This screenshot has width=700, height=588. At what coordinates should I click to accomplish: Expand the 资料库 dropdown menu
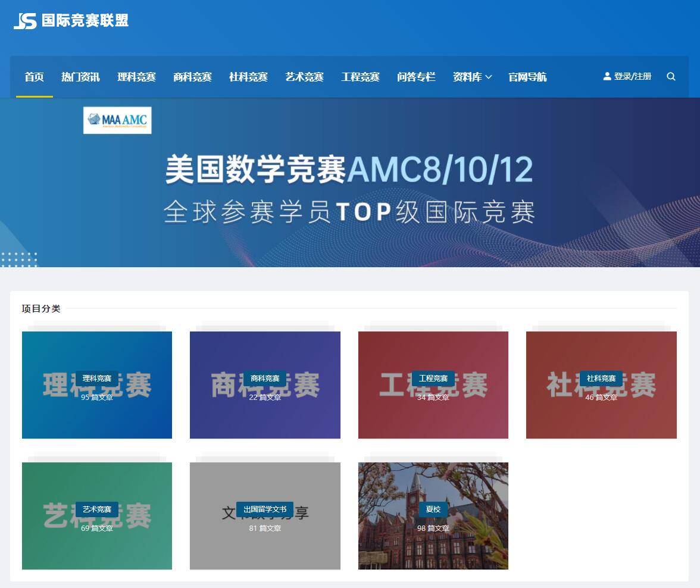(x=473, y=77)
